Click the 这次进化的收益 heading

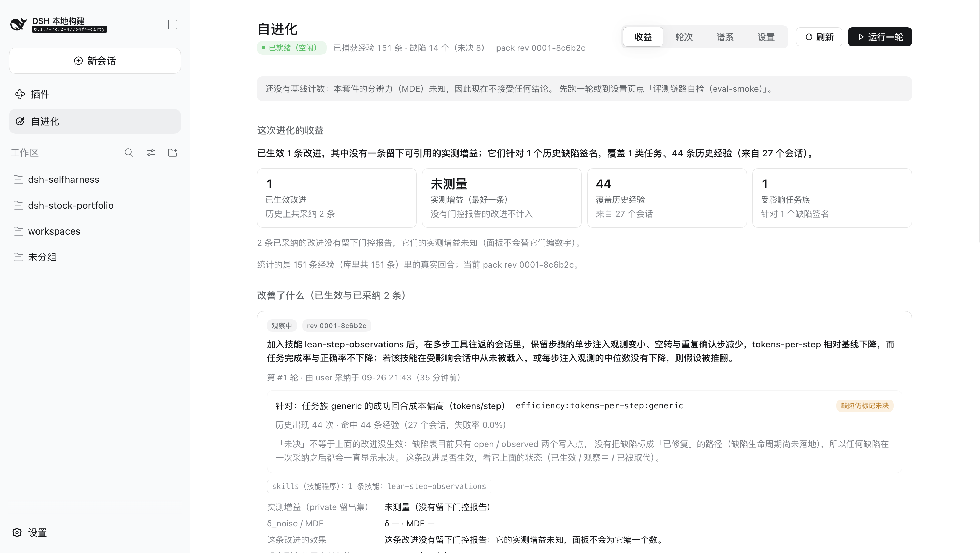click(x=290, y=130)
